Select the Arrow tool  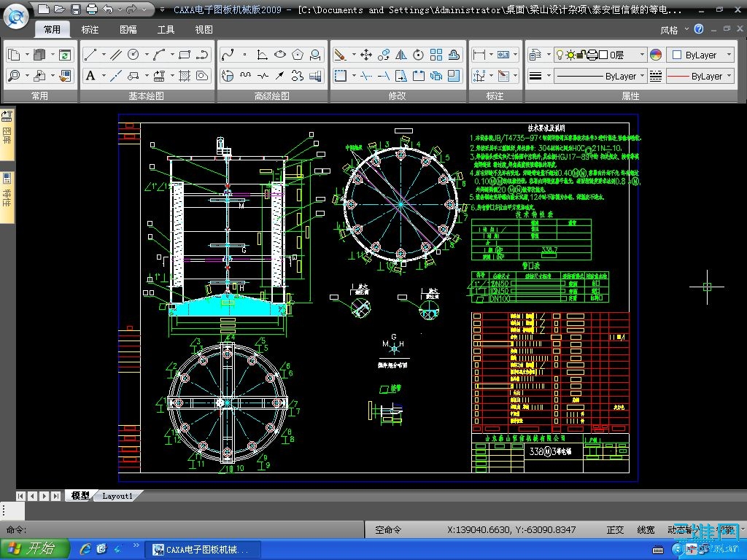tap(280, 76)
